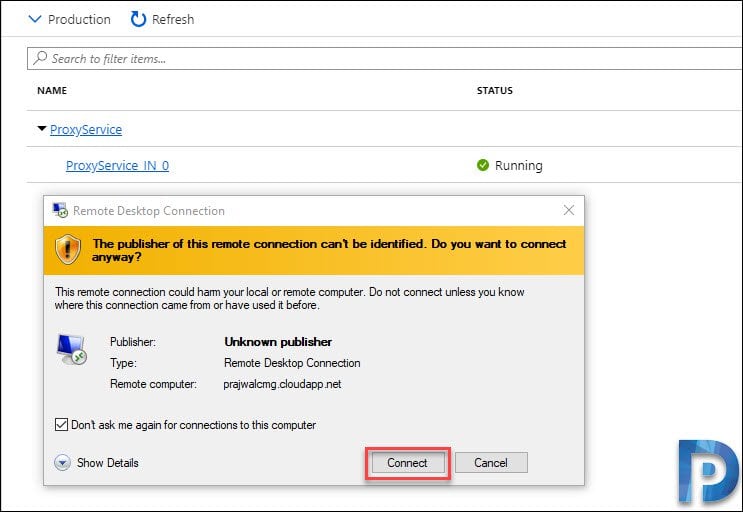This screenshot has height=512, width=743.
Task: Click the green Running status checkmark
Action: point(483,165)
